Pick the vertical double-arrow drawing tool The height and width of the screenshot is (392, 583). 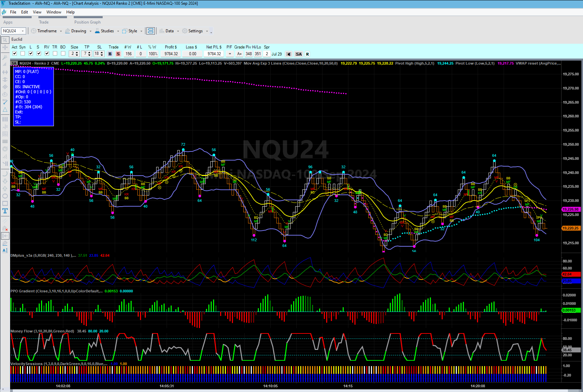[5, 79]
